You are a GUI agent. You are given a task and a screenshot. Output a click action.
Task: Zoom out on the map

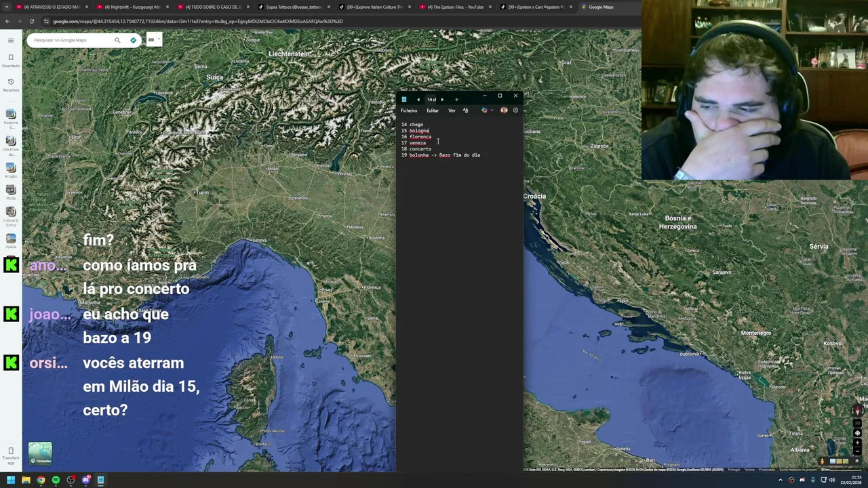click(x=857, y=451)
